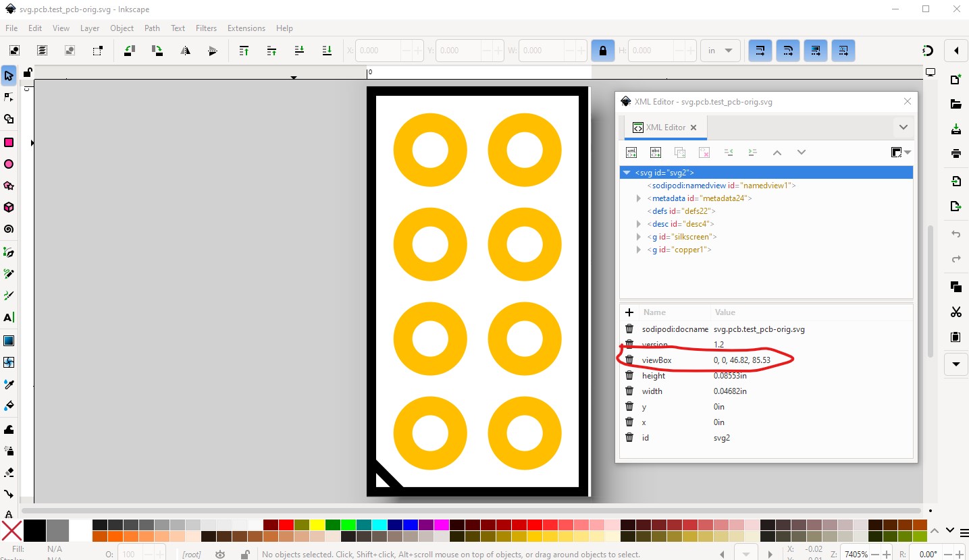Open the Filters menu
The width and height of the screenshot is (969, 560).
[x=206, y=28]
